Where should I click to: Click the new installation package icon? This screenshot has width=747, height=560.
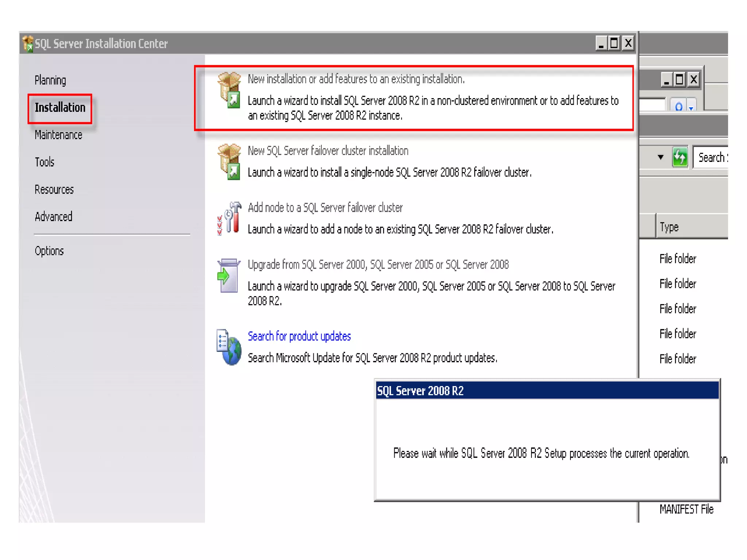pos(229,90)
